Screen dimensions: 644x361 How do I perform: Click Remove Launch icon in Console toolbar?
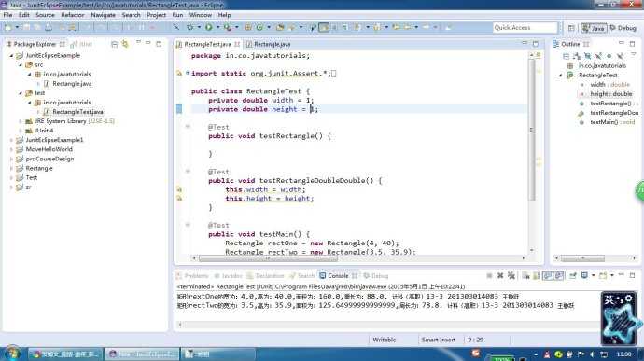pos(500,275)
